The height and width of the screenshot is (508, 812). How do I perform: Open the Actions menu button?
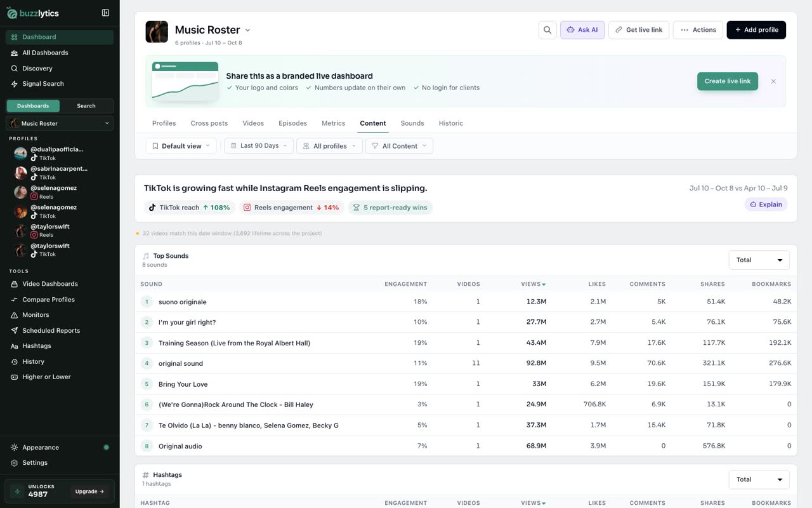click(698, 30)
